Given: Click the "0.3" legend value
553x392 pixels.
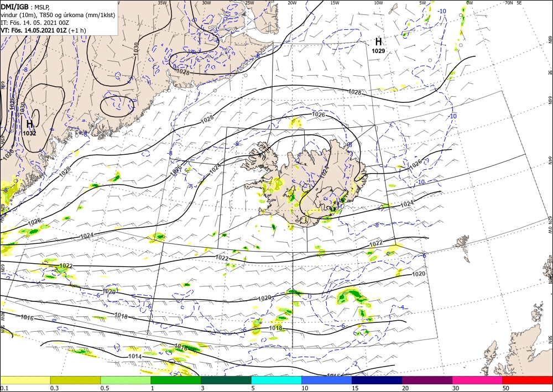Looking at the screenshot, I should click(54, 388).
